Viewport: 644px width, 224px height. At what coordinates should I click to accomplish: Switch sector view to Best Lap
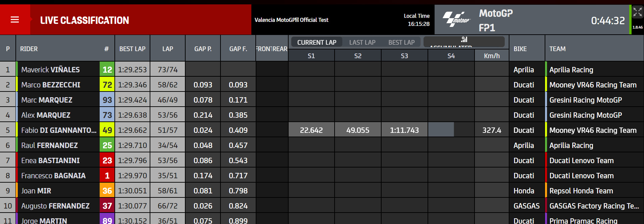401,42
